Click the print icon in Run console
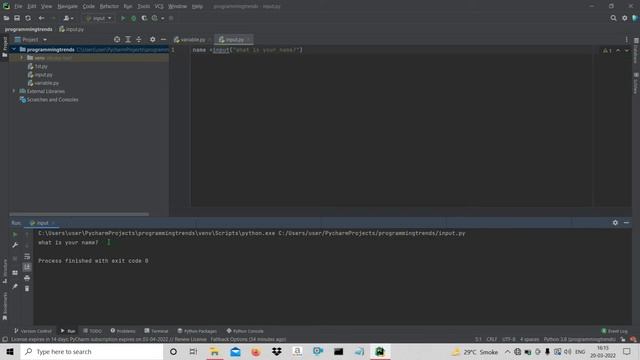This screenshot has width=640, height=360. [27, 278]
